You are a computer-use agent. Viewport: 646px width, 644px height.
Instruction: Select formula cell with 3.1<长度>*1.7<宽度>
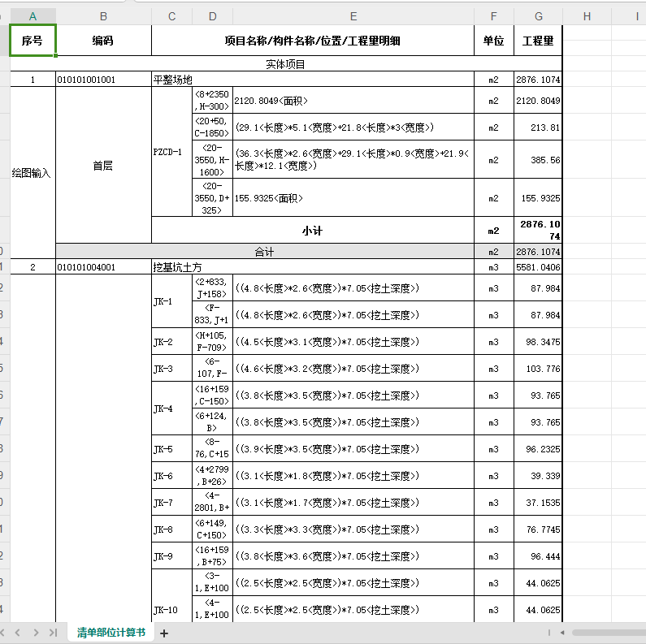coord(353,503)
